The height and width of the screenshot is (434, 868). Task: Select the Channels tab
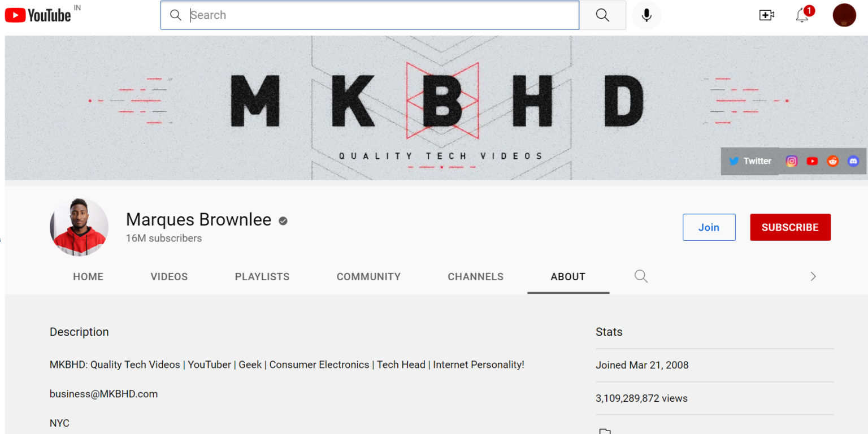click(475, 277)
